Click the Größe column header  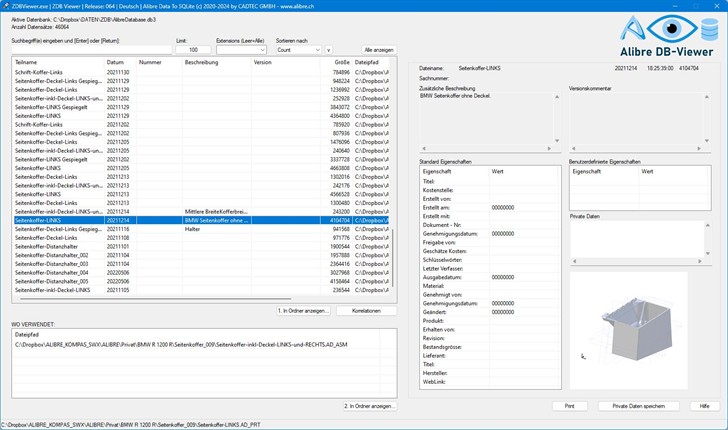click(336, 62)
